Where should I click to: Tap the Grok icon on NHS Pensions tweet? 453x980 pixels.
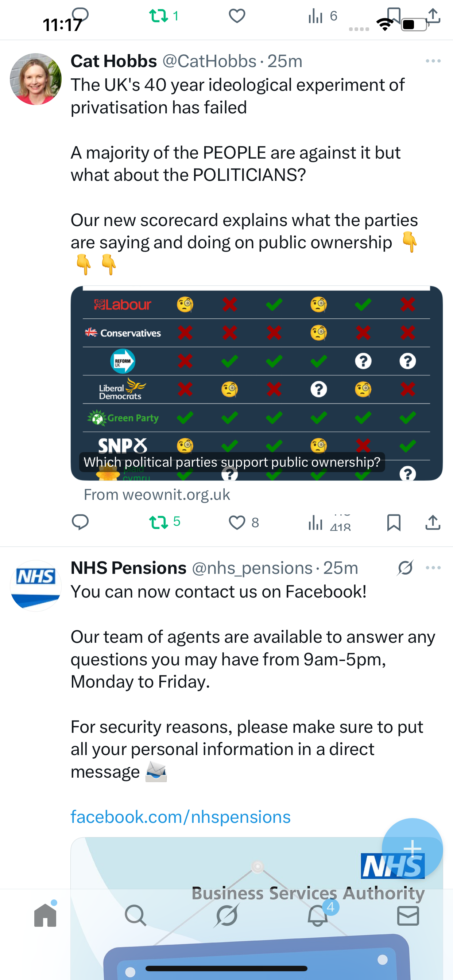[x=406, y=568]
